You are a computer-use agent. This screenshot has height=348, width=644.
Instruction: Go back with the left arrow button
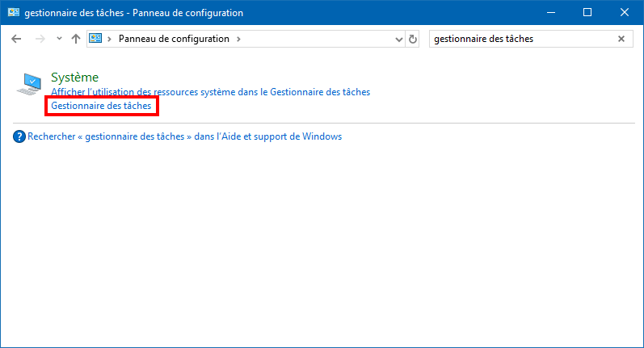(16, 39)
